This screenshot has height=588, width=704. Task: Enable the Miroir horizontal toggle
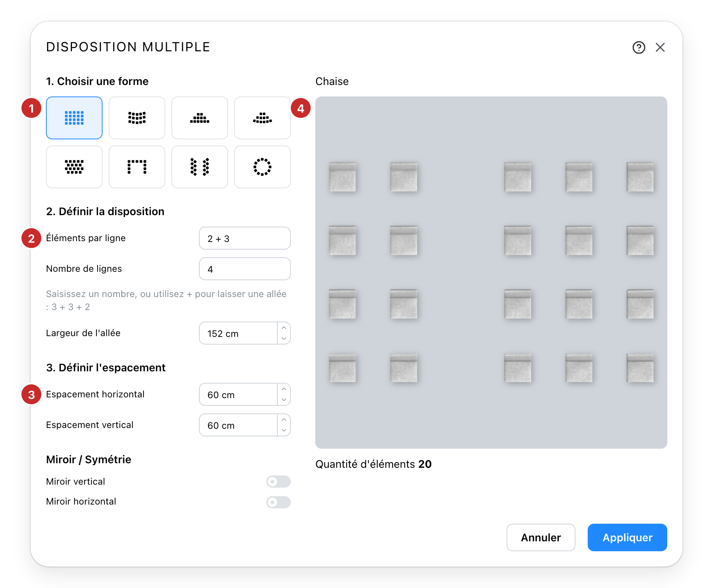click(x=279, y=502)
